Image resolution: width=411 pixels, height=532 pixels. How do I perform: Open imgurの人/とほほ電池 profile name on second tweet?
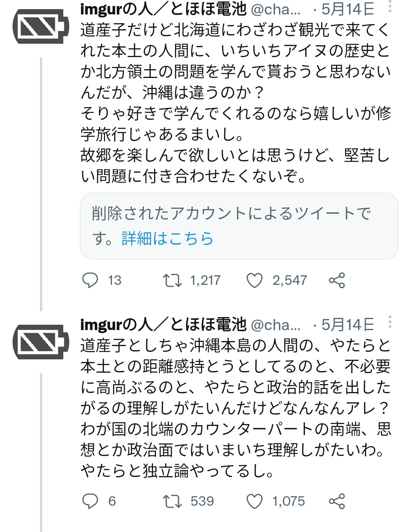(164, 325)
